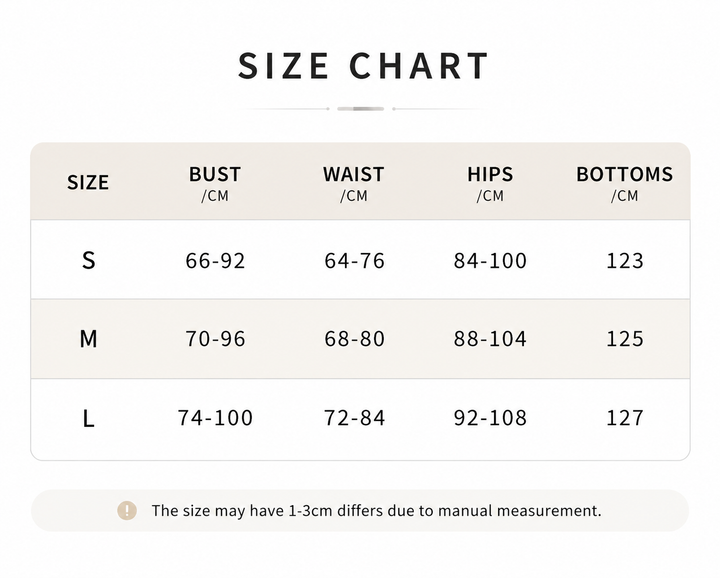The image size is (720, 578).
Task: Click the SIZE column header
Action: click(x=88, y=182)
